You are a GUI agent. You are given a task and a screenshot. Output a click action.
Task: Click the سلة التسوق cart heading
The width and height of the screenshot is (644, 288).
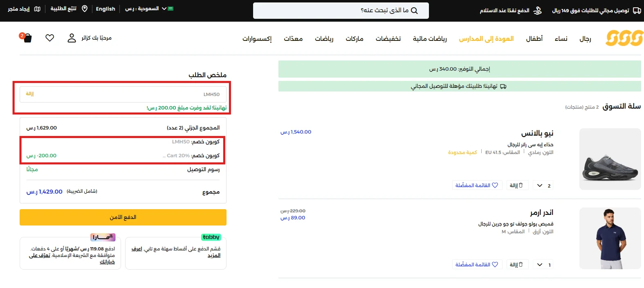coord(622,106)
